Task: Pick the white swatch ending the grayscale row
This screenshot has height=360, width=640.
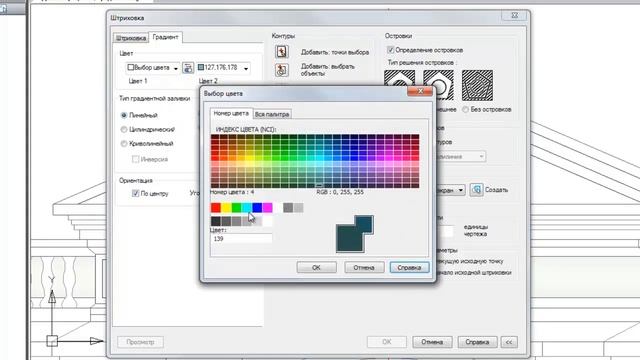Action: (x=267, y=221)
